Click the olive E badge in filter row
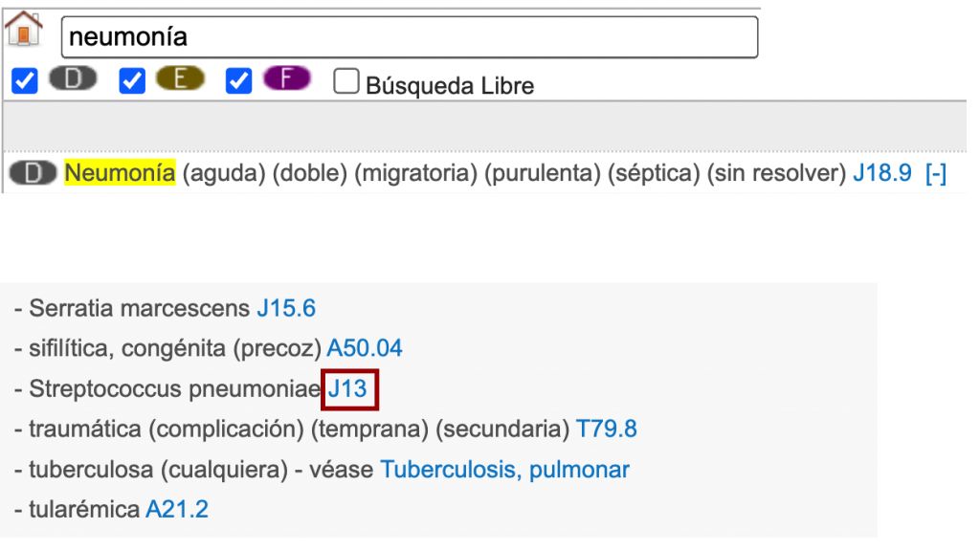Screen dimensions: 980x551 point(181,80)
